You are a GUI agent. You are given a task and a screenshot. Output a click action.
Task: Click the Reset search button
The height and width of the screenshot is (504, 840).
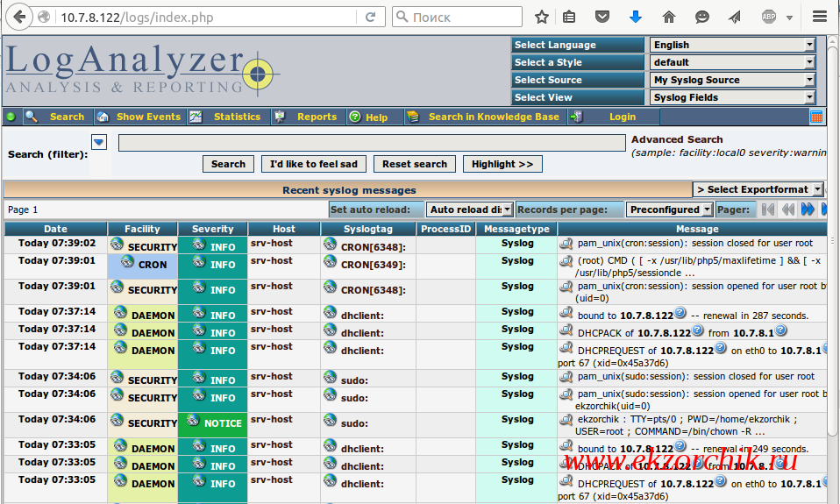pos(414,164)
